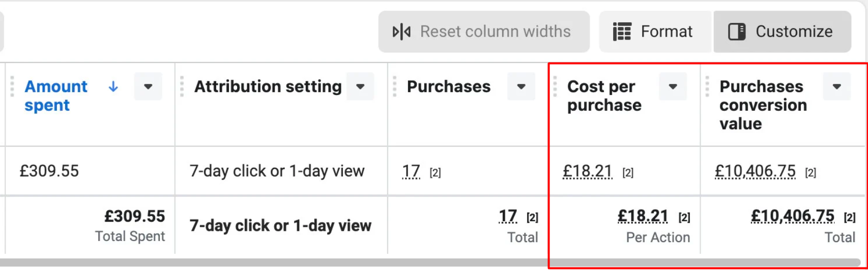Click Purchases conversion value drag handle
The image size is (868, 270).
tap(707, 87)
